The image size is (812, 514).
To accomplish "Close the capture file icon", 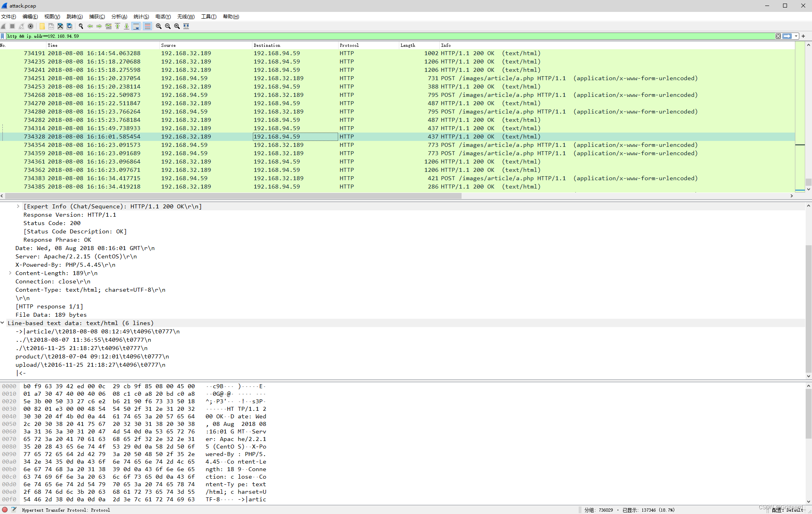I will (x=60, y=26).
